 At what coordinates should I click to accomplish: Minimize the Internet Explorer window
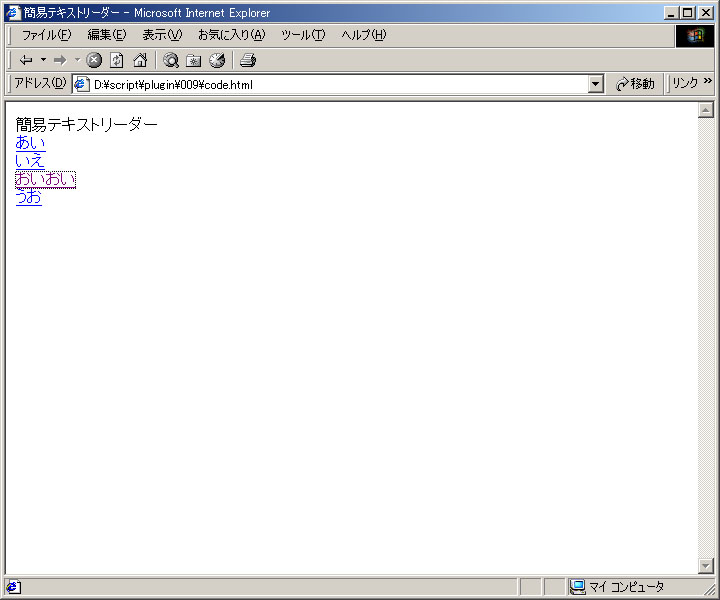tap(671, 13)
